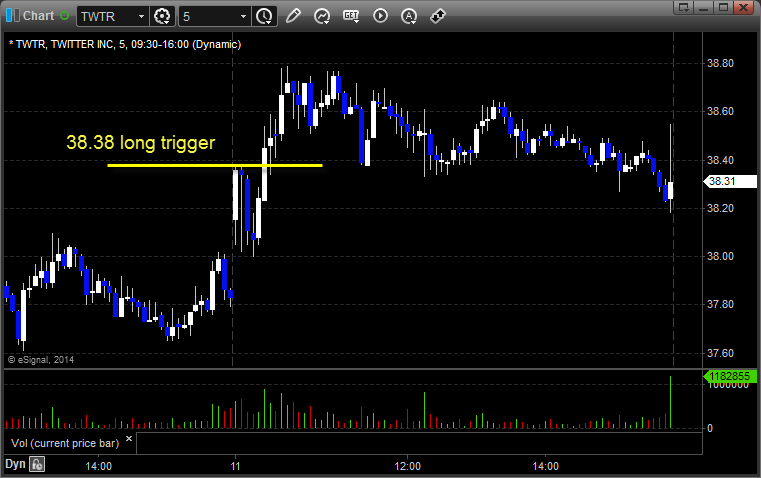Minimize the chart window
The image size is (761, 478).
pyautogui.click(x=704, y=7)
